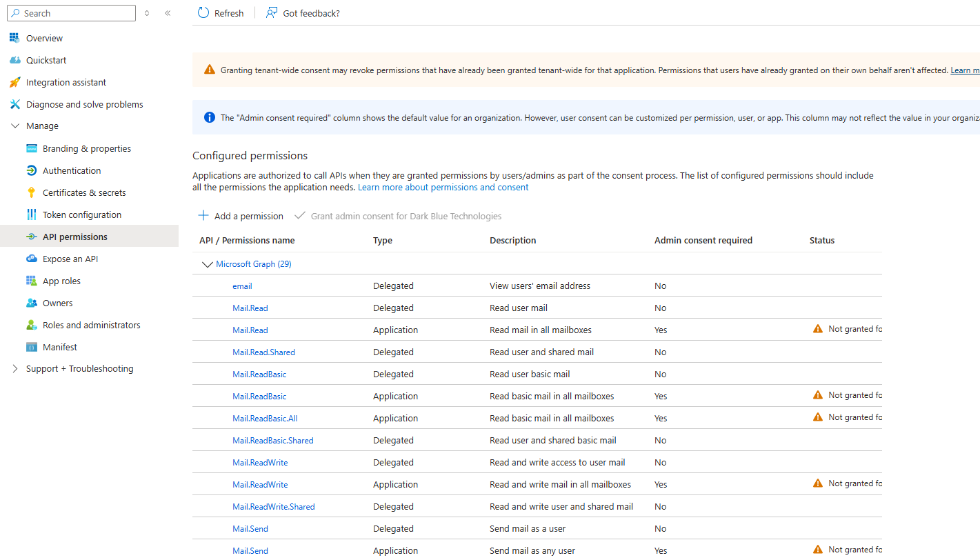Expand the Support + Troubleshooting section
Viewport: 980px width, 560px height.
pyautogui.click(x=15, y=369)
